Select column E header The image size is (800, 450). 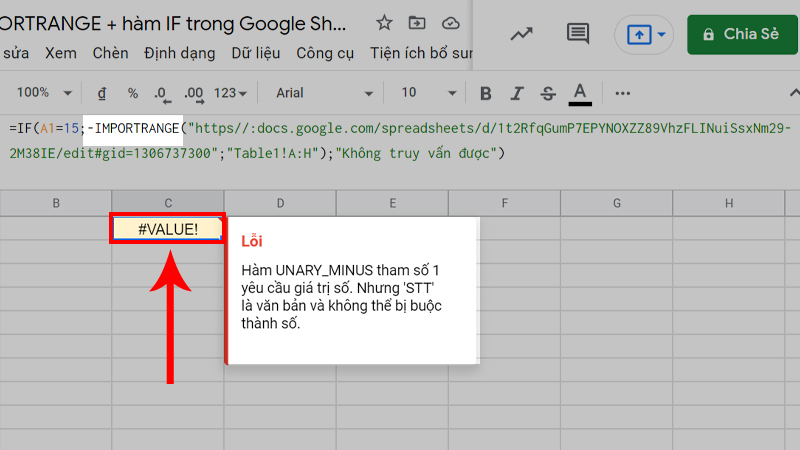click(392, 203)
